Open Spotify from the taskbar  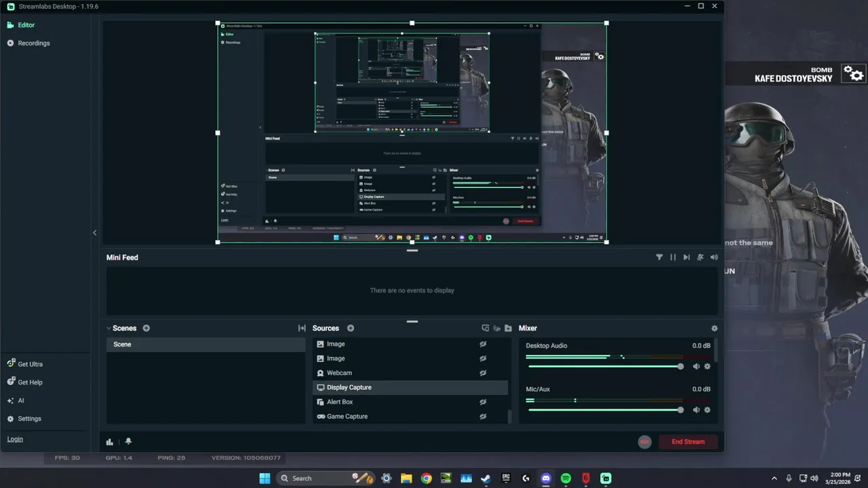pyautogui.click(x=566, y=478)
